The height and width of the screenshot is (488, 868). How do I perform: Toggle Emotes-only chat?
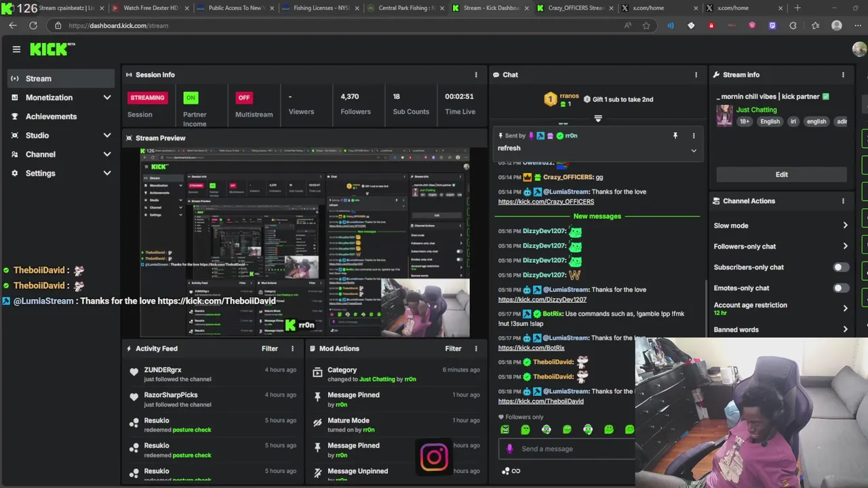coord(840,288)
